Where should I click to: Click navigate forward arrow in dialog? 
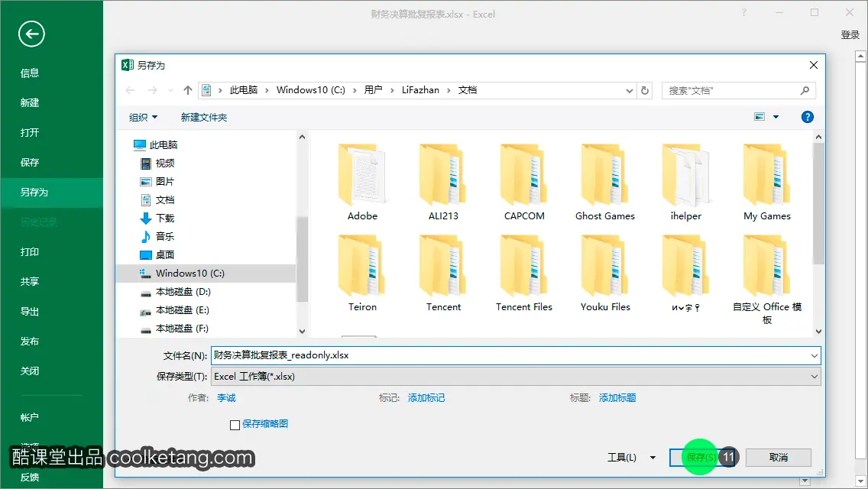point(152,90)
